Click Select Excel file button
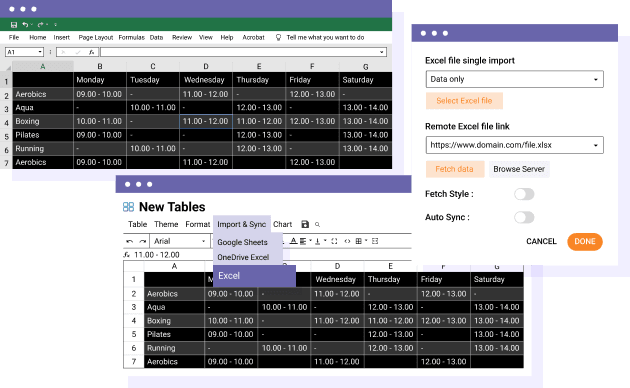Image resolution: width=630 pixels, height=388 pixels. (464, 101)
